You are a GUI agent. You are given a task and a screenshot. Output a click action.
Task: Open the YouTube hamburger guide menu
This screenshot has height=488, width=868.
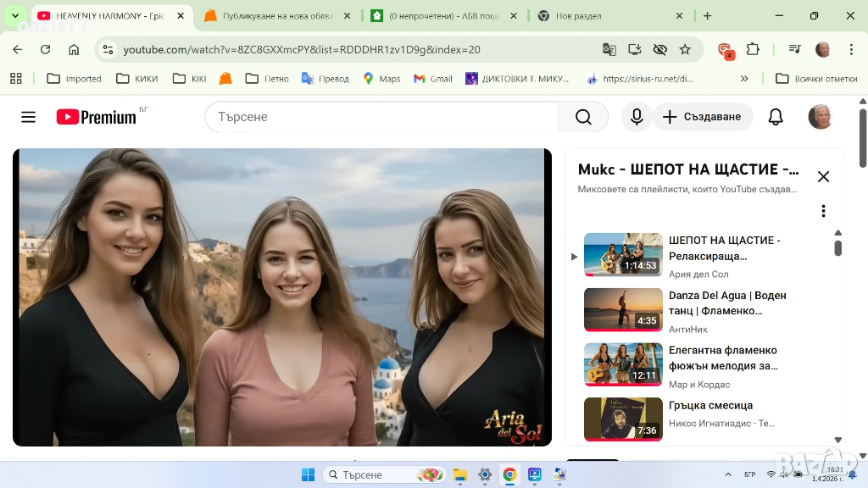28,117
